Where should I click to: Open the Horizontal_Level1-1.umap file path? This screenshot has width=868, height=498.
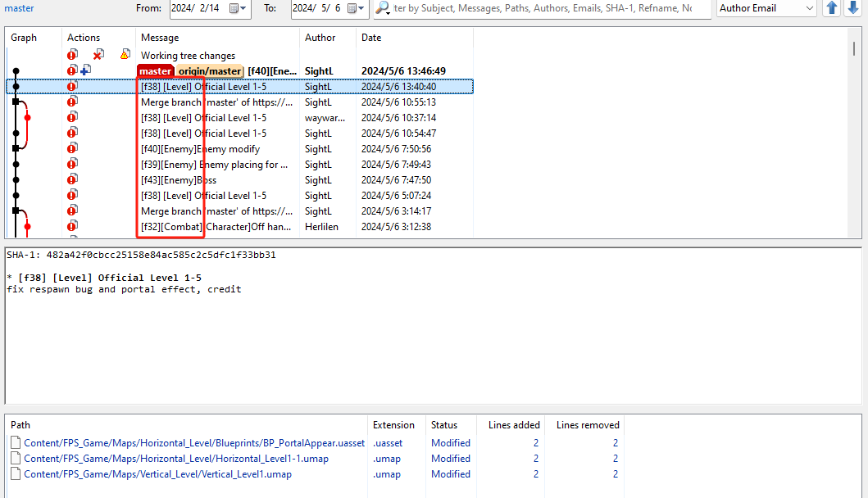click(x=176, y=458)
